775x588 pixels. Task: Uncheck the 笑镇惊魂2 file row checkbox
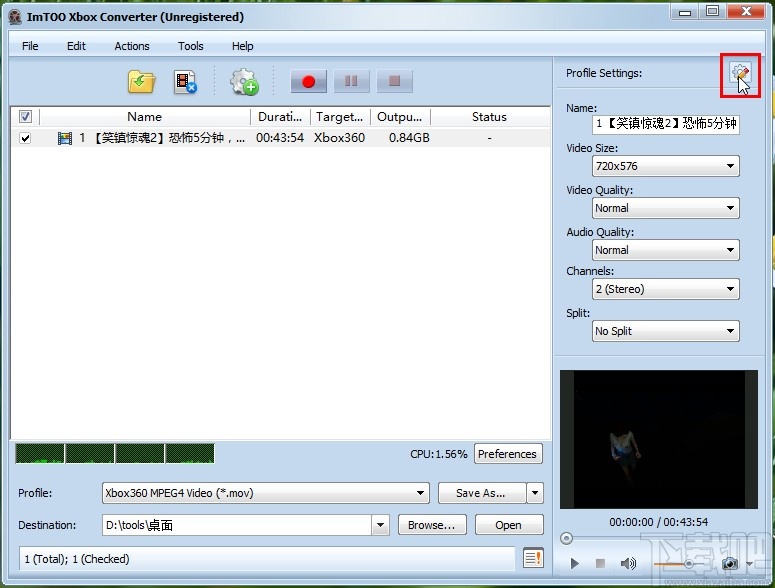pos(25,138)
